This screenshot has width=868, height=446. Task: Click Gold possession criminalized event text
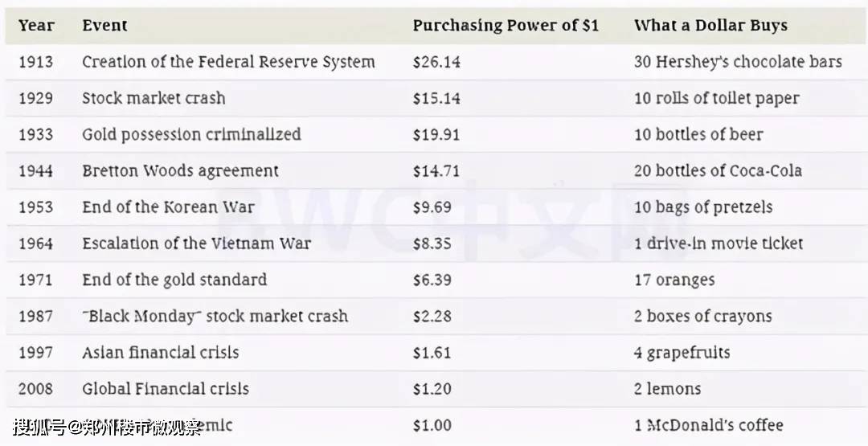click(x=191, y=134)
